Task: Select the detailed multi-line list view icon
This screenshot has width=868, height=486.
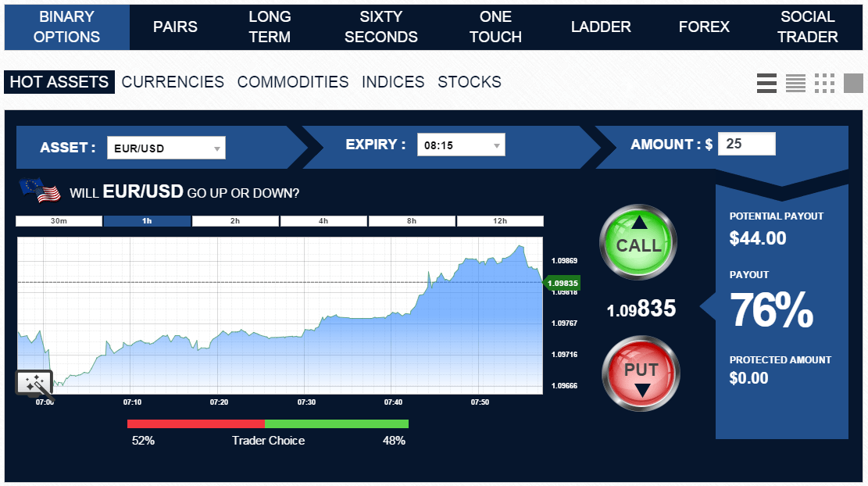Action: [x=795, y=82]
